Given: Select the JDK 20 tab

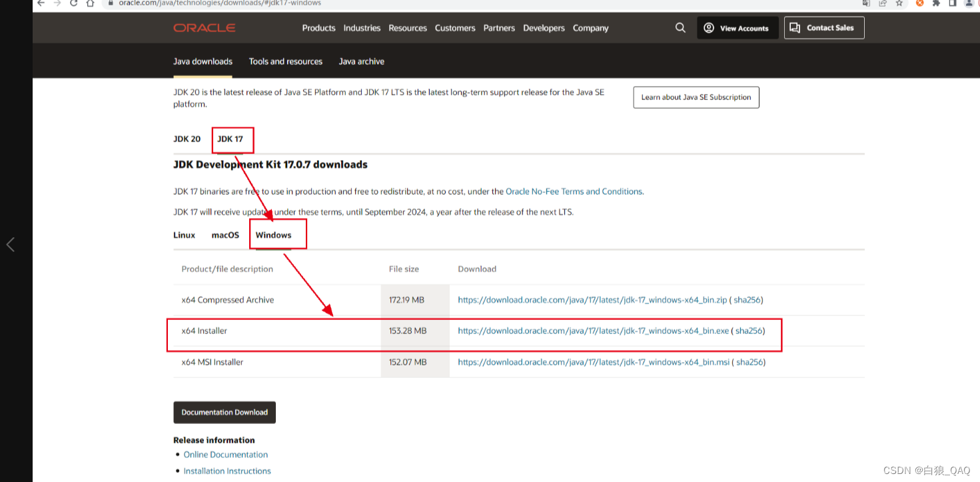Looking at the screenshot, I should click(187, 139).
